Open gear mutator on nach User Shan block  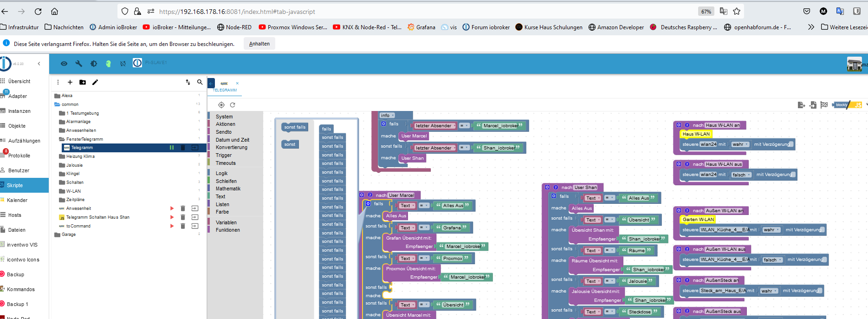547,187
